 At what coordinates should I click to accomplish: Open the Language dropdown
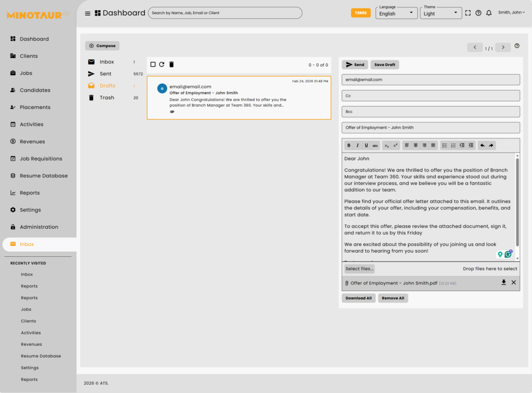tap(396, 13)
